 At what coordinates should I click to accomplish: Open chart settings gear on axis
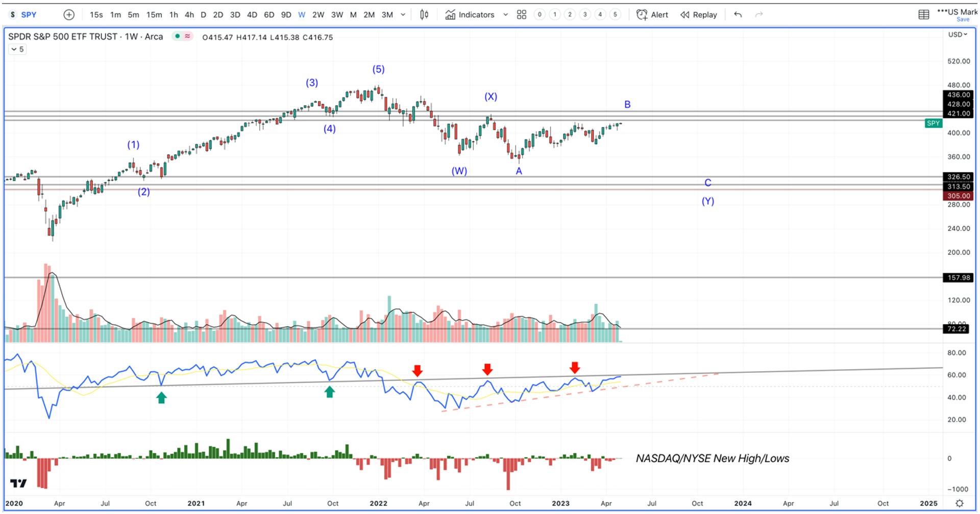(960, 503)
